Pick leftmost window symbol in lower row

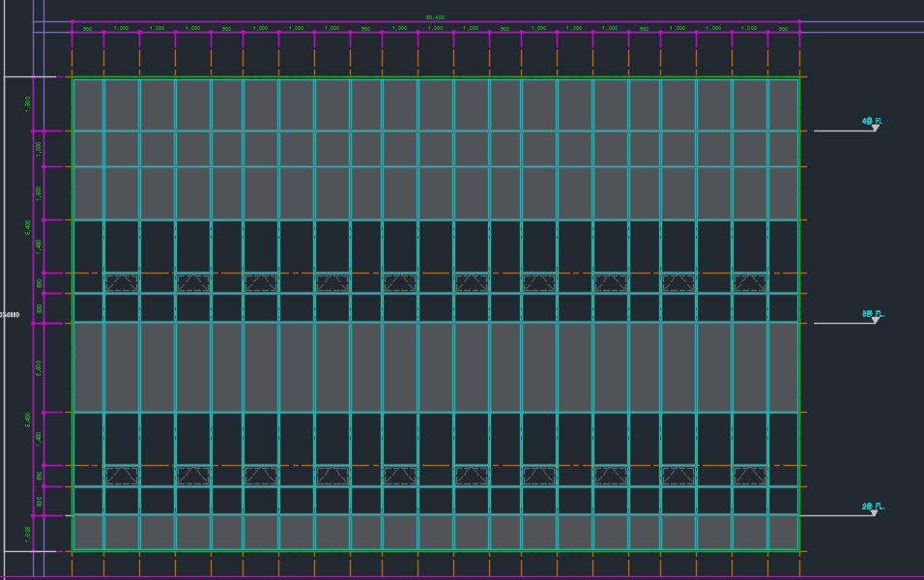122,475
